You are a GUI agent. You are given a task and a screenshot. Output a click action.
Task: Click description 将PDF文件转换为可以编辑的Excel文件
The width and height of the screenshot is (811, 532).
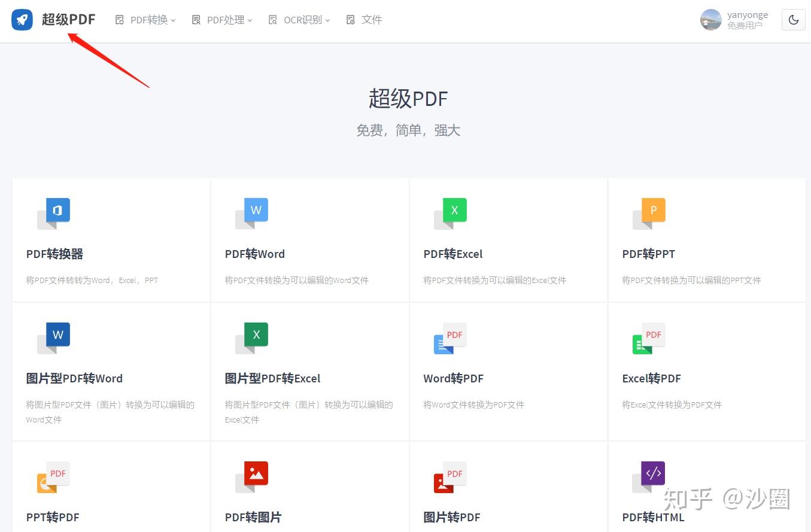coord(495,280)
